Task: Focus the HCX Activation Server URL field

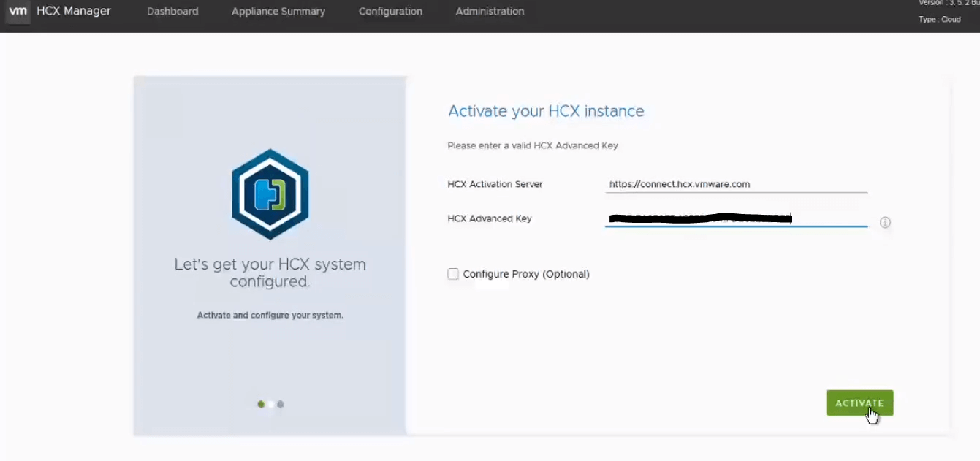Action: click(x=736, y=185)
